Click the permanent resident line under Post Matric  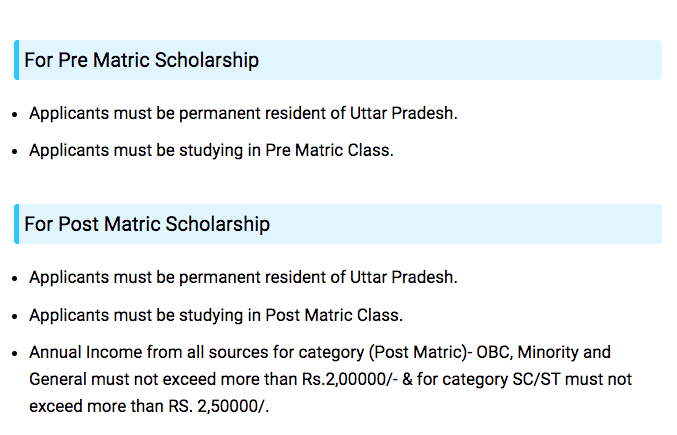point(243,277)
